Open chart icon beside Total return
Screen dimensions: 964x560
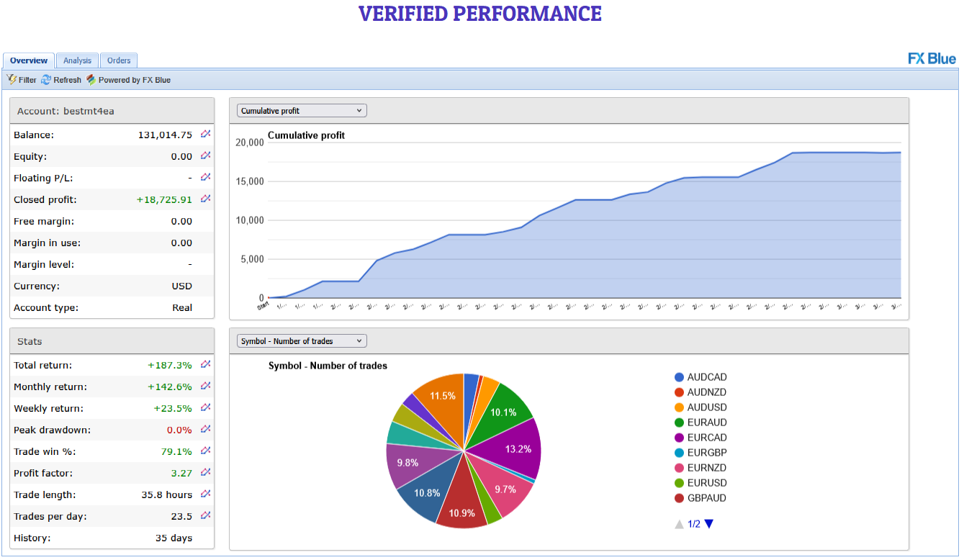[205, 364]
